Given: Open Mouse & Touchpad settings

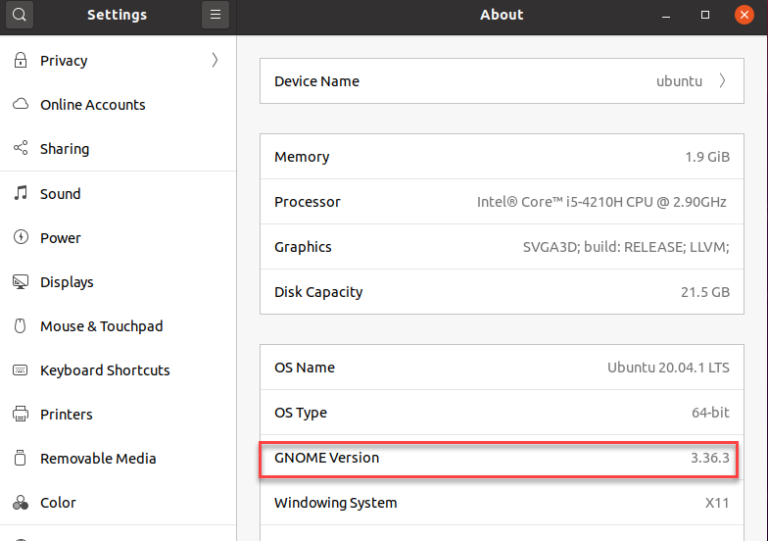Looking at the screenshot, I should click(x=118, y=326).
